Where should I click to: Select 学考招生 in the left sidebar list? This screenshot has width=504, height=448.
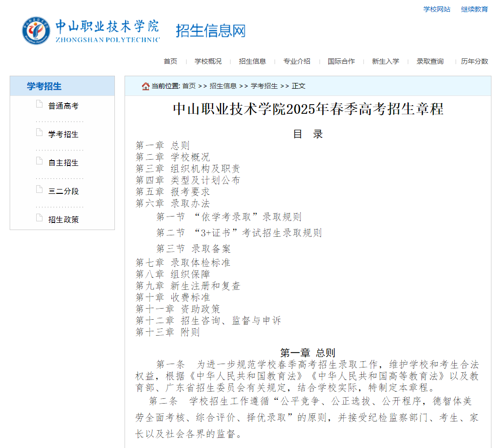[x=63, y=134]
